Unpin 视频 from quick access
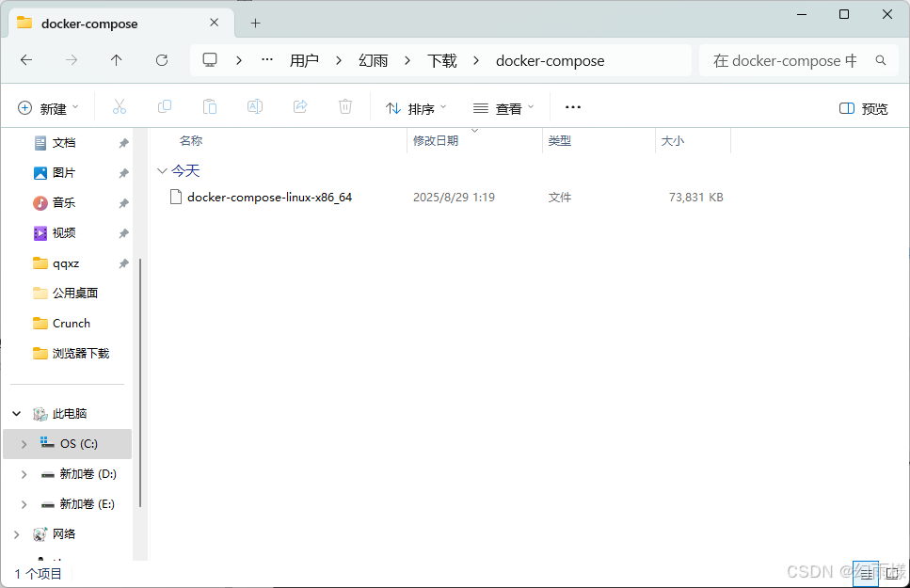This screenshot has height=588, width=910. coord(123,233)
